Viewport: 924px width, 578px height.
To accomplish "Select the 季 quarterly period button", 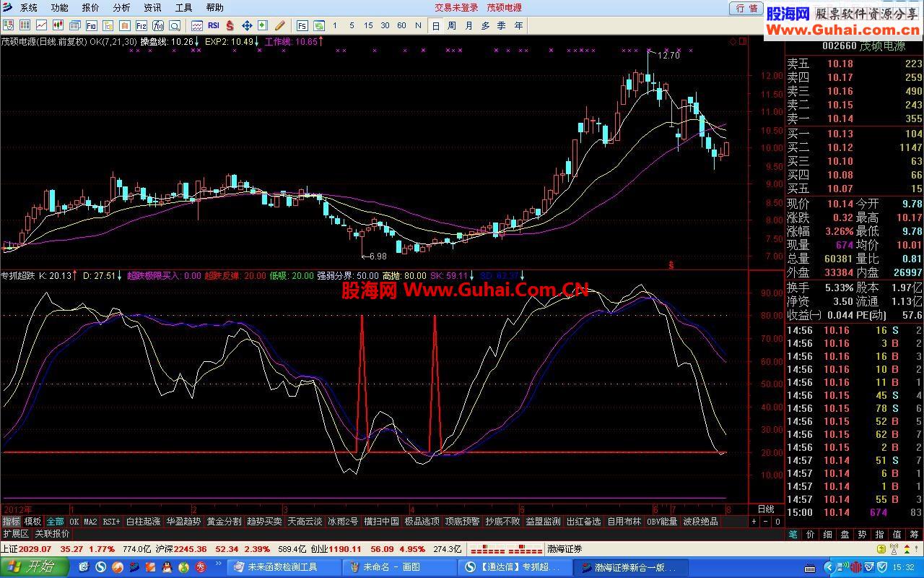I will point(502,25).
